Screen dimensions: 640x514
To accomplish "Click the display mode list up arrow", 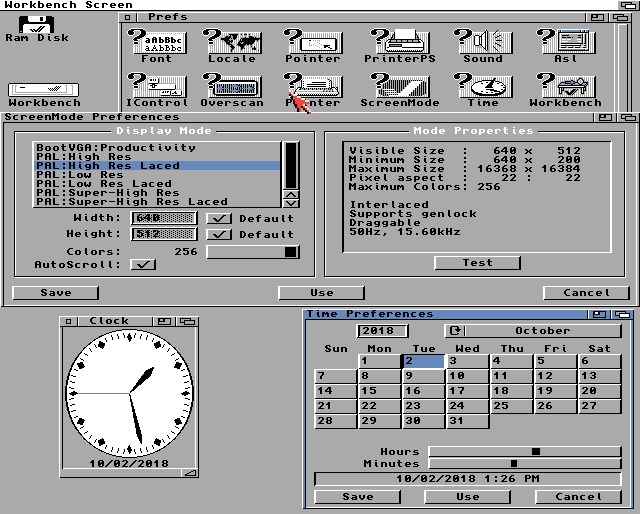I will pos(291,192).
